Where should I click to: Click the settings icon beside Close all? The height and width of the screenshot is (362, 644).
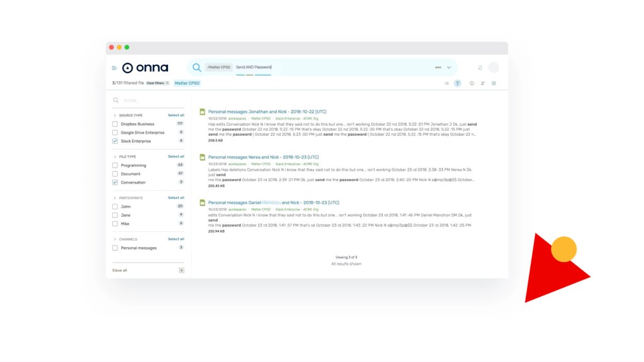click(182, 270)
